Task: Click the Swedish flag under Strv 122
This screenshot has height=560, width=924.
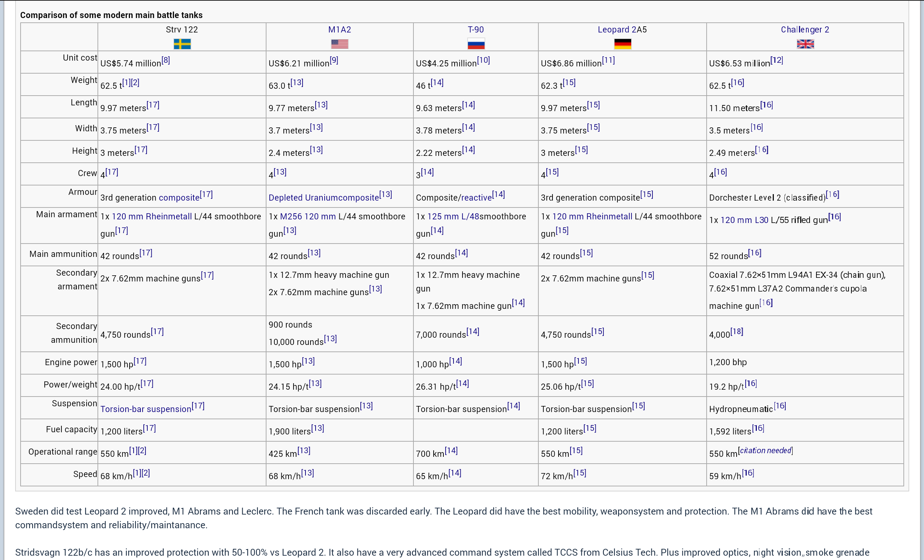Action: click(182, 44)
